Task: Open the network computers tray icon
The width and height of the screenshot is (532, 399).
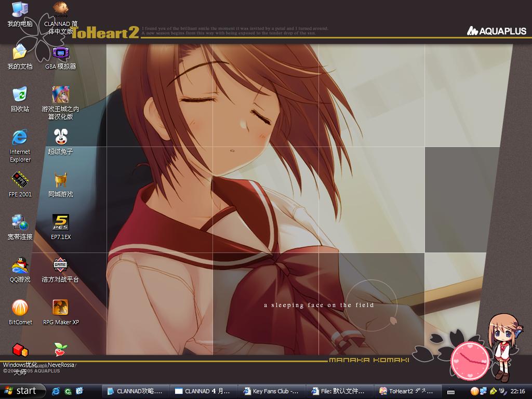Action: pyautogui.click(x=483, y=391)
